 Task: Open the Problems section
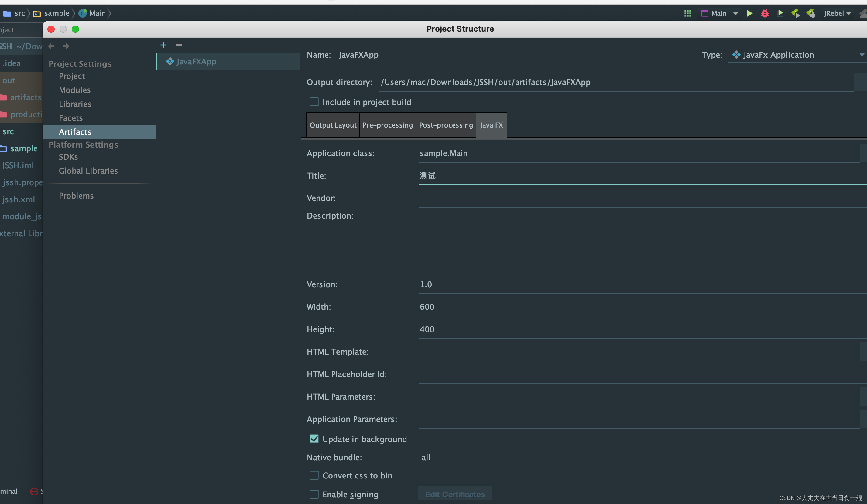point(76,196)
